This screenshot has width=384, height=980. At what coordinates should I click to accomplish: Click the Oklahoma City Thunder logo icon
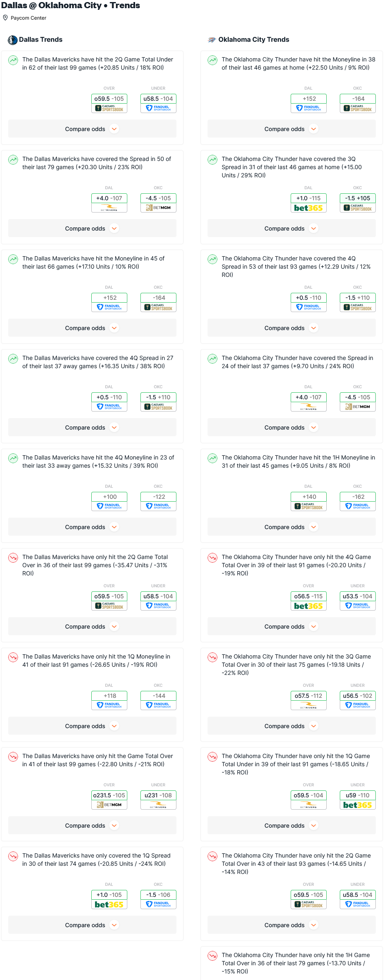pos(212,40)
